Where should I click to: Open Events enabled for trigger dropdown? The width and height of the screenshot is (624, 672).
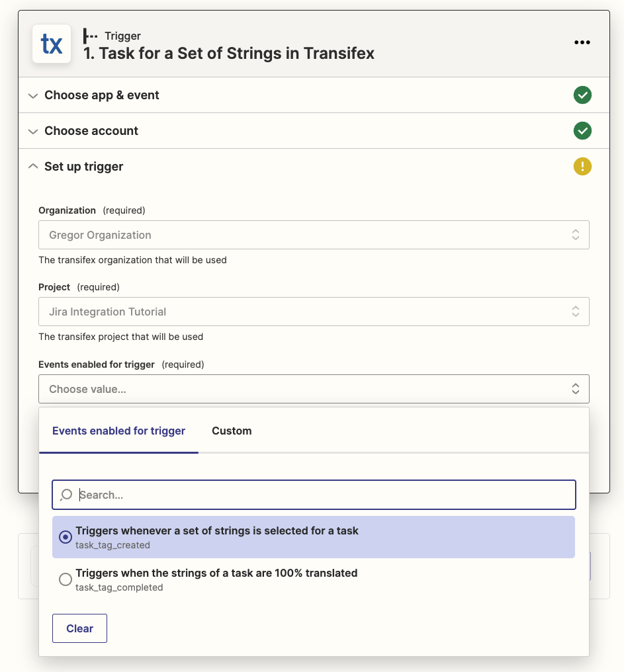click(314, 389)
